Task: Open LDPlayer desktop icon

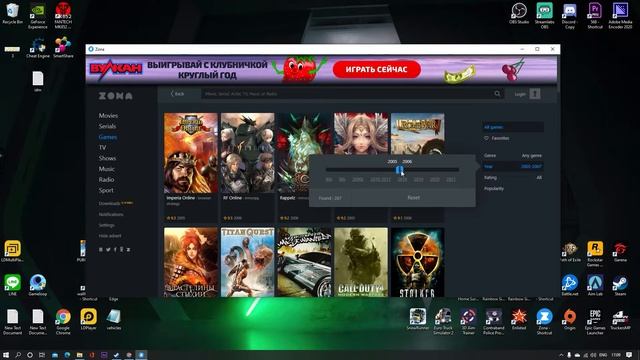Action: 88,319
